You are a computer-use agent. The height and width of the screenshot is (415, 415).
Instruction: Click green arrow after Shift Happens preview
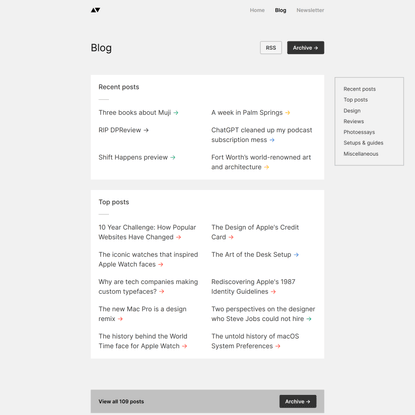click(173, 158)
